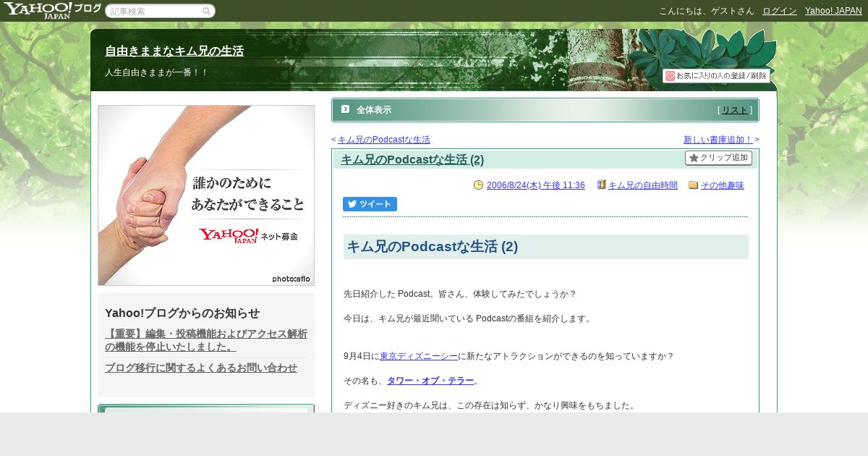The width and height of the screenshot is (868, 456).
Task: Click the arrow icon beside 全体表示
Action: pyautogui.click(x=345, y=109)
